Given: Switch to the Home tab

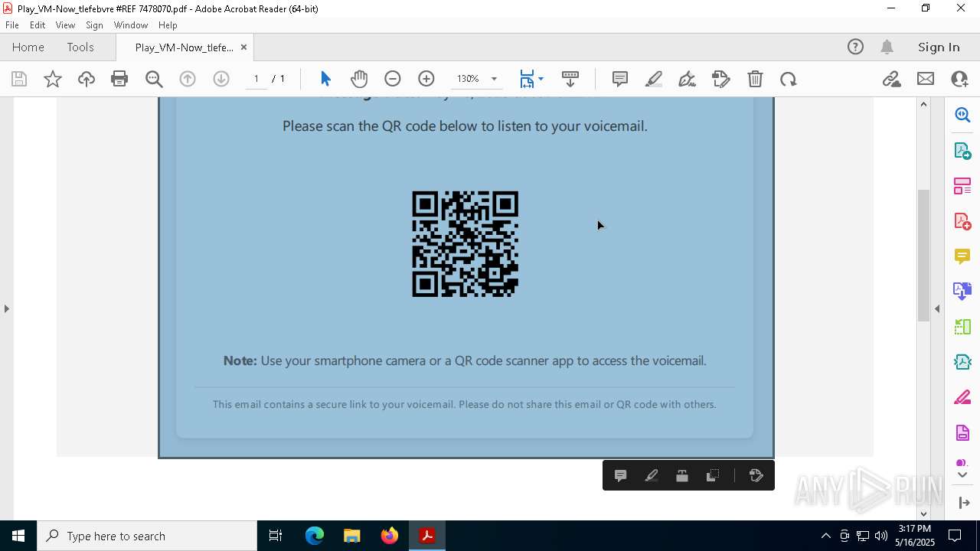Looking at the screenshot, I should [x=28, y=47].
